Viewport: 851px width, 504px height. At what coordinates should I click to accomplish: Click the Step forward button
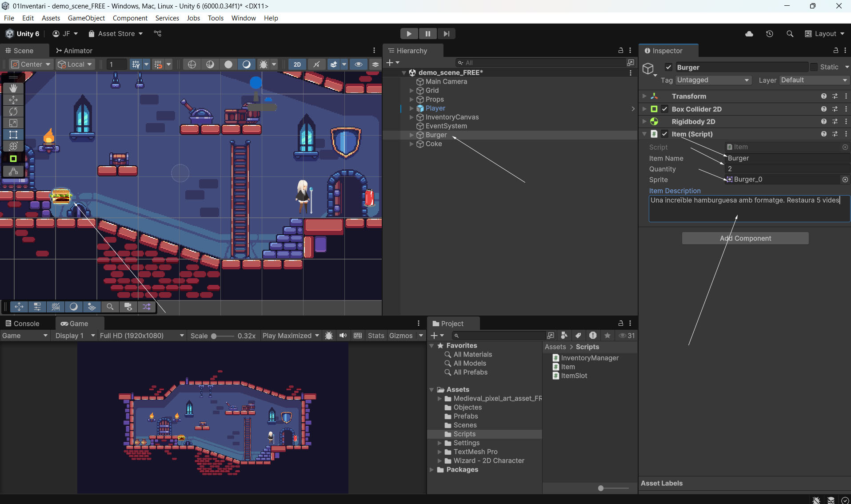pos(446,34)
